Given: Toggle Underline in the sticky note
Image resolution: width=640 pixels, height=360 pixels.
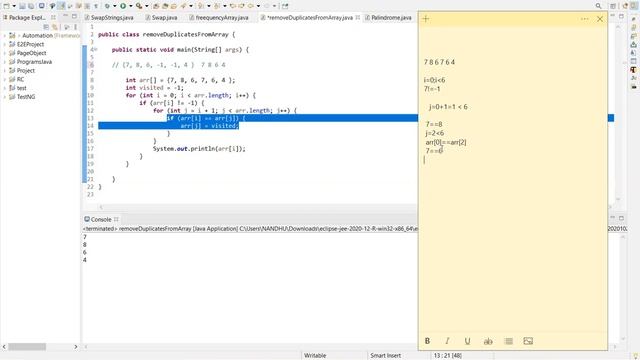Looking at the screenshot, I should [467, 341].
